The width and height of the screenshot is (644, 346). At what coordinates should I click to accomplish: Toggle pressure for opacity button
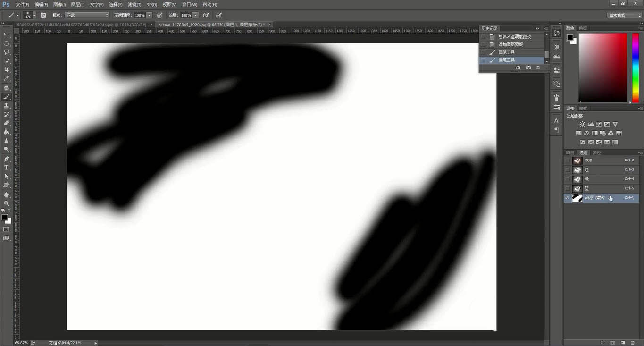160,15
